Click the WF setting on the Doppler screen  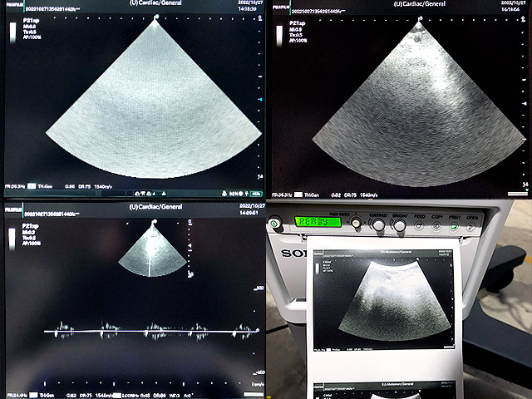(174, 396)
